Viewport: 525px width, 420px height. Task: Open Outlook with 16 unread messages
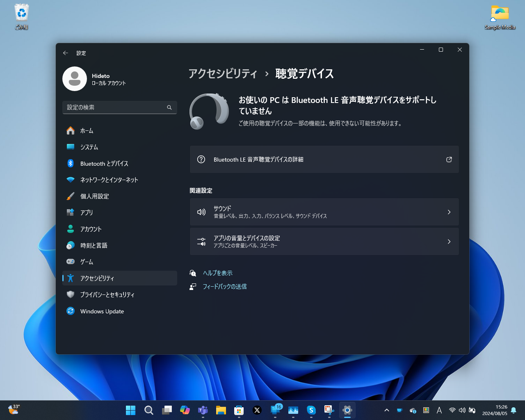coord(275,410)
